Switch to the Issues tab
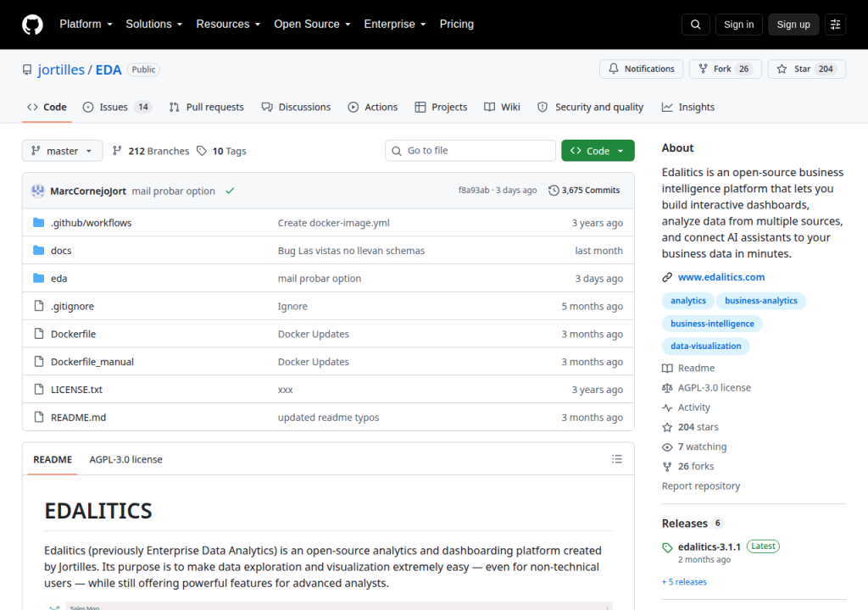 (x=117, y=107)
